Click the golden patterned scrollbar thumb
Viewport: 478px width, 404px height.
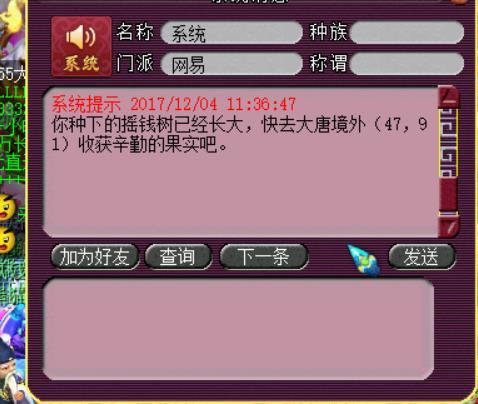click(448, 143)
